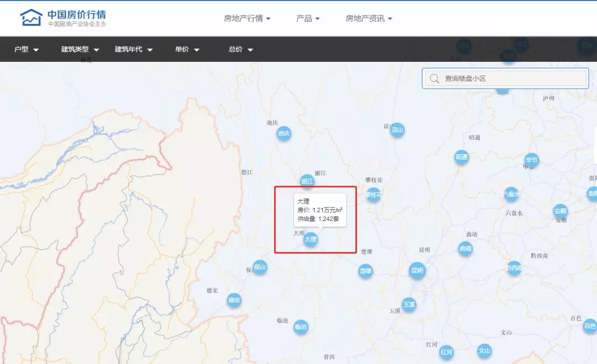Open the 昭通 city bubble
This screenshot has width=597, height=364.
click(x=462, y=157)
